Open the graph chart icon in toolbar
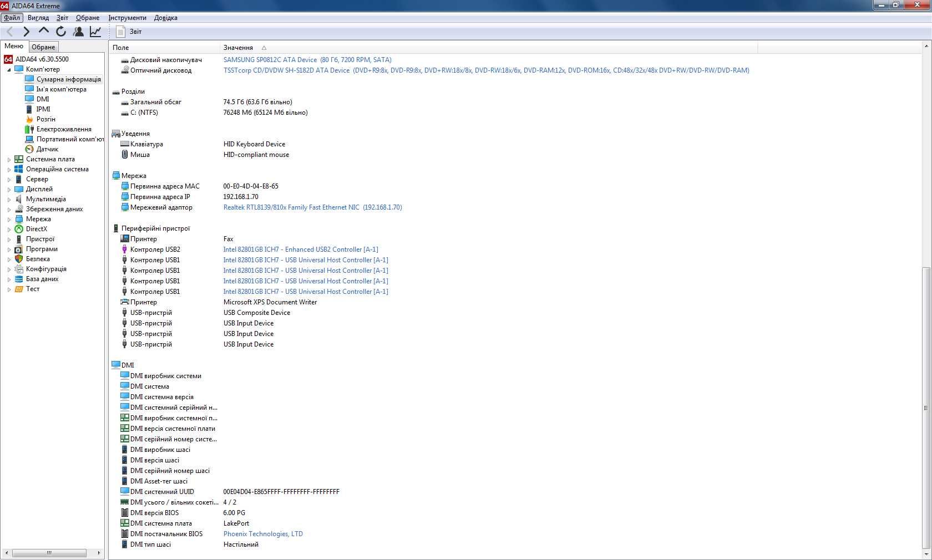Image resolution: width=932 pixels, height=560 pixels. (x=95, y=32)
